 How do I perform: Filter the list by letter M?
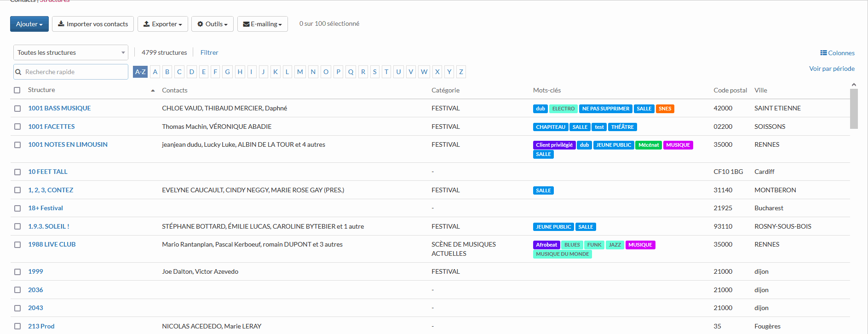pos(300,72)
